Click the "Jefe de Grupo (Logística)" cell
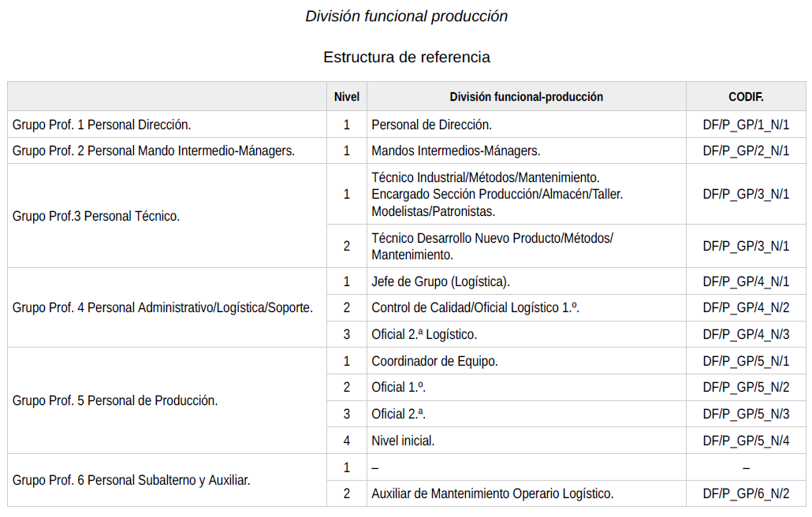Viewport: 812px width, 517px height. (x=441, y=281)
